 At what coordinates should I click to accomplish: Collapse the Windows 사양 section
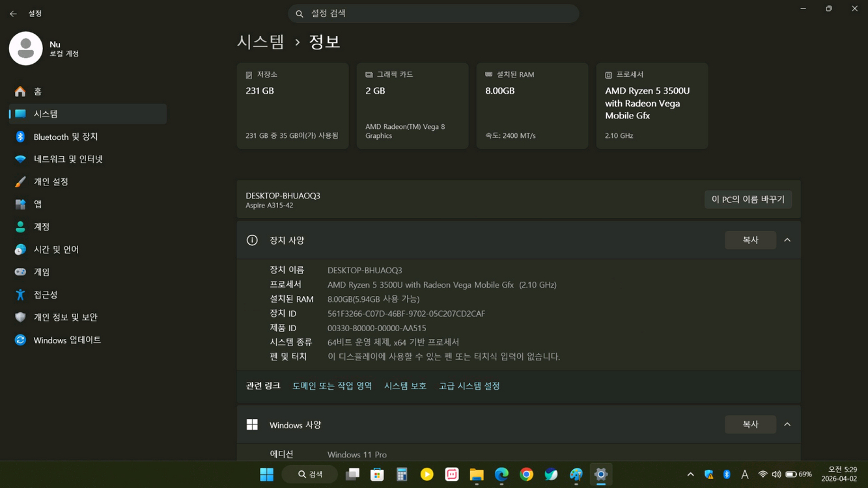click(x=787, y=424)
